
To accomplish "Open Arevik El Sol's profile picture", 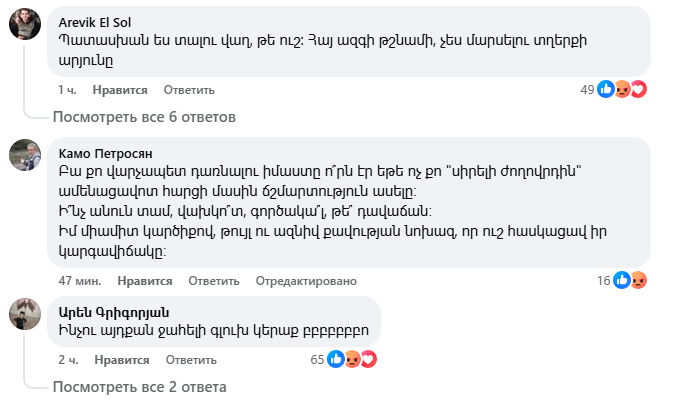I will (24, 27).
